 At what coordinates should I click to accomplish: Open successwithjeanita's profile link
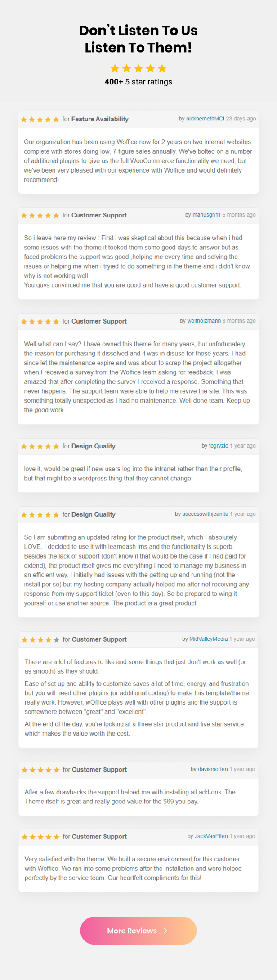(205, 514)
